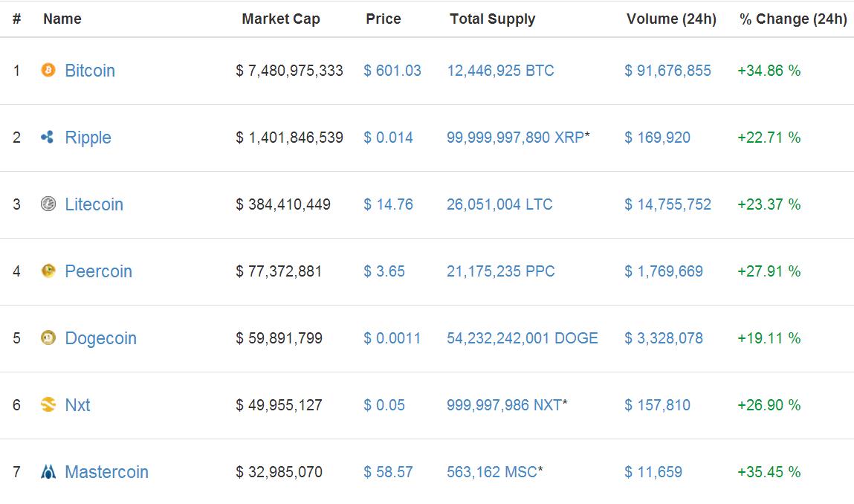Viewport: 854px width, 504px height.
Task: Select Peercoin market cap $ 77,372,881
Action: [x=278, y=271]
